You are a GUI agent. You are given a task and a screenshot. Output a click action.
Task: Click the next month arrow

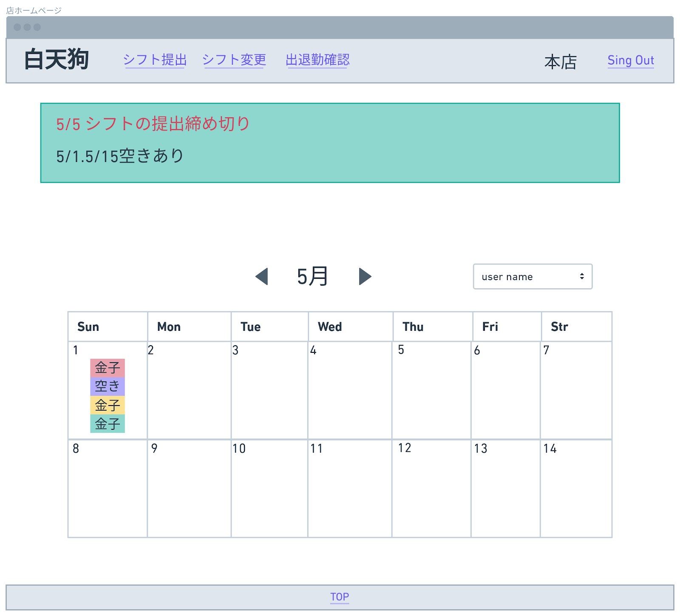pyautogui.click(x=365, y=276)
